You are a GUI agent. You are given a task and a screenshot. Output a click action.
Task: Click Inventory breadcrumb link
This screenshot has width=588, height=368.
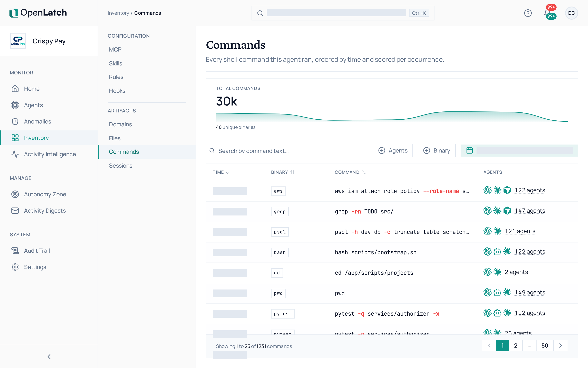click(118, 13)
